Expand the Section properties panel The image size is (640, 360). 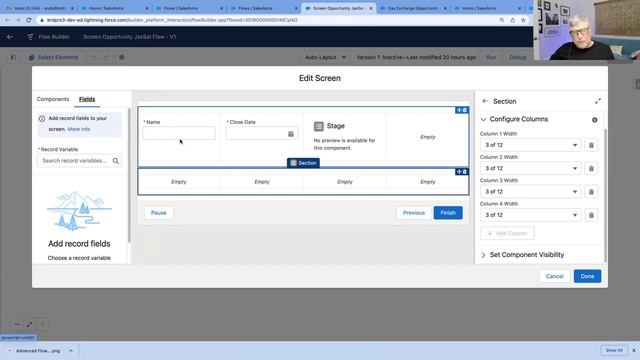(598, 101)
